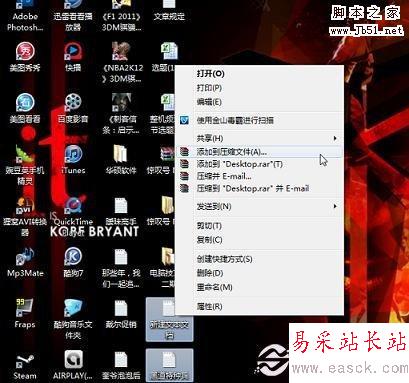Screen dimensions: 409x383
Task: Choose 打开(O) in the context menu
Action: point(259,74)
